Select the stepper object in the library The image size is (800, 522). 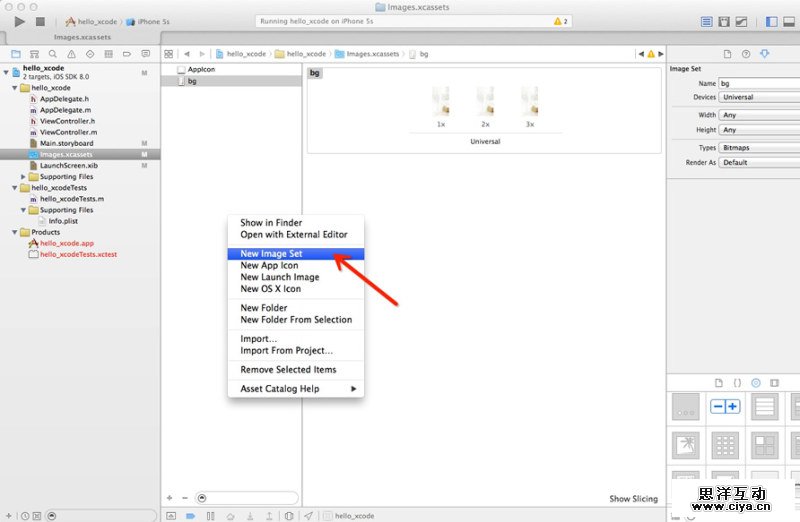(724, 407)
